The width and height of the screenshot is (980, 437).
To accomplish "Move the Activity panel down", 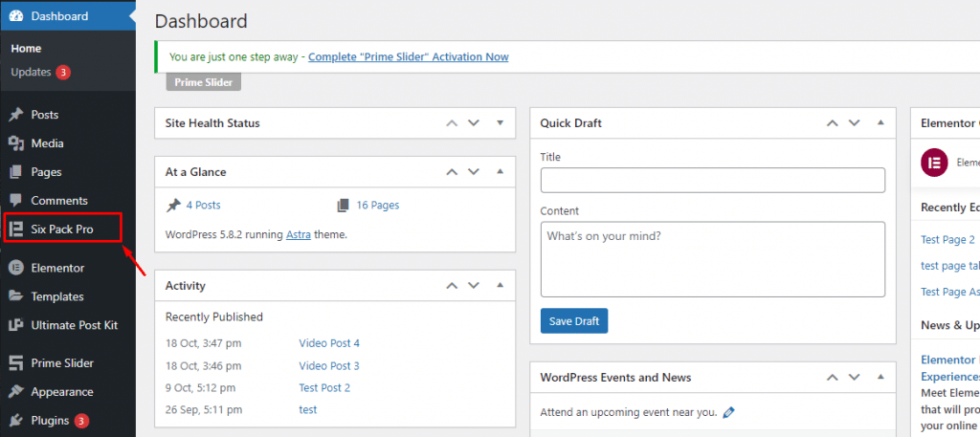I will [x=474, y=285].
